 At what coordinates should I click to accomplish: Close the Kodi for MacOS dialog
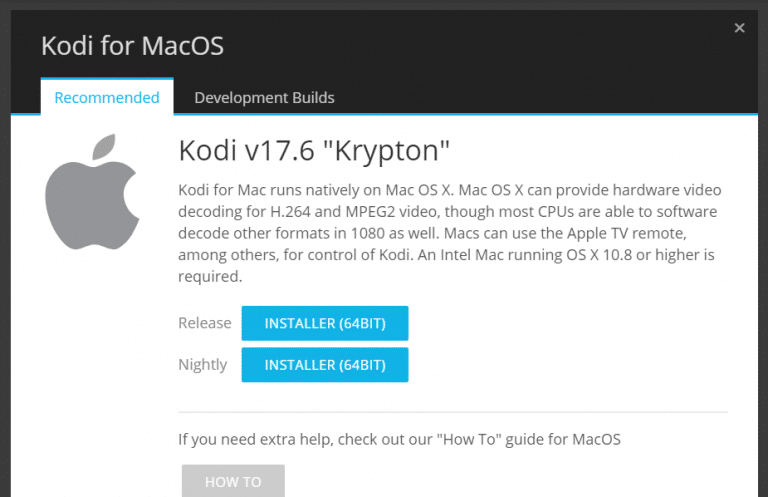point(739,28)
